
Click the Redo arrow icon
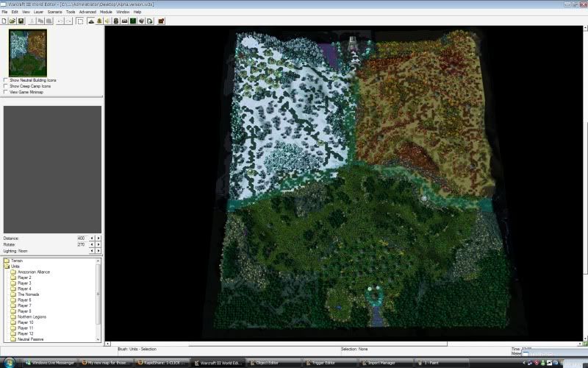(68, 21)
